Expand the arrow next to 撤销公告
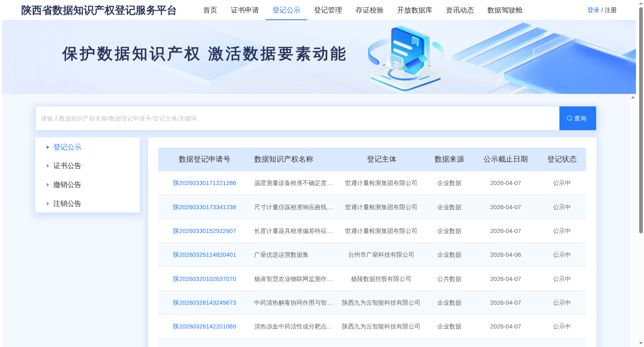Image resolution: width=644 pixels, height=347 pixels. point(48,185)
